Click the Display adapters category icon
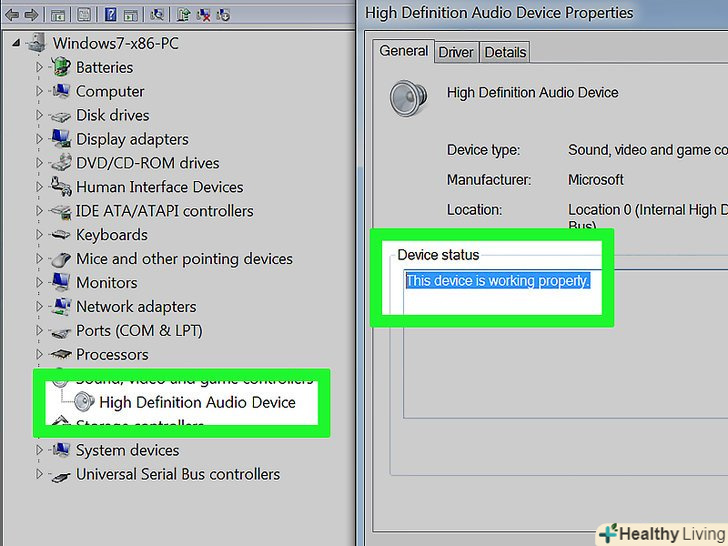This screenshot has height=546, width=728. point(61,138)
